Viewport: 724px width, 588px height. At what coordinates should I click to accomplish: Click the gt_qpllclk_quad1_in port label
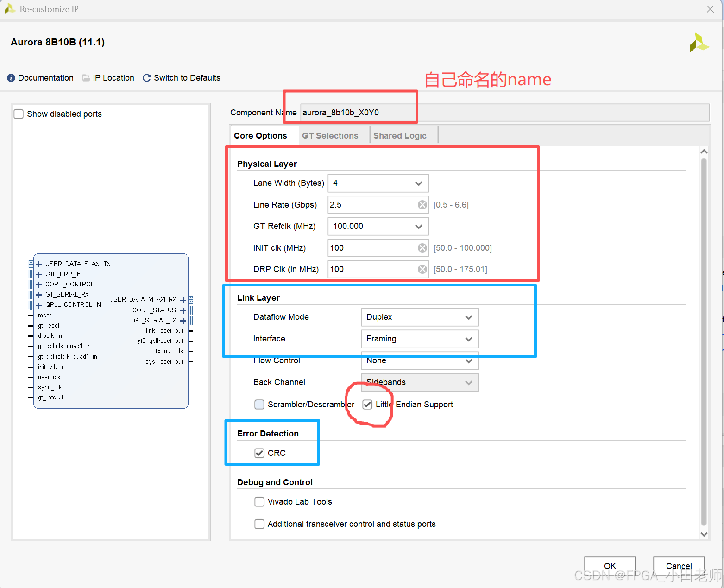click(64, 346)
